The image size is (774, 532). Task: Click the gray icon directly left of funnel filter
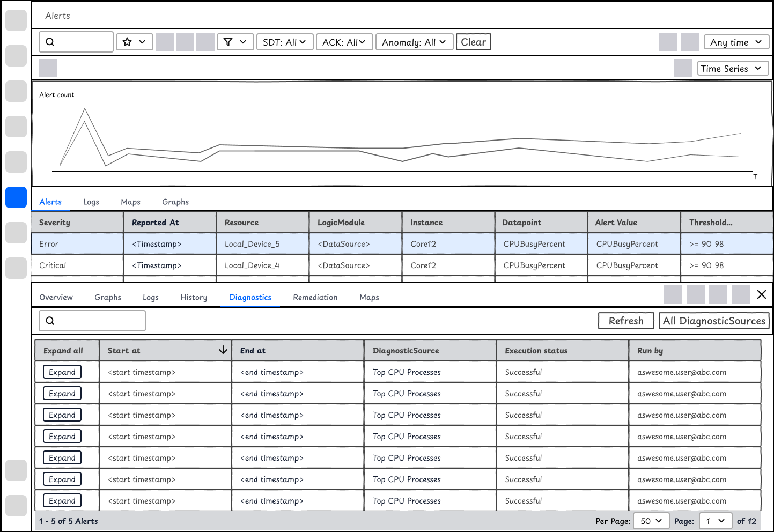[x=205, y=42]
